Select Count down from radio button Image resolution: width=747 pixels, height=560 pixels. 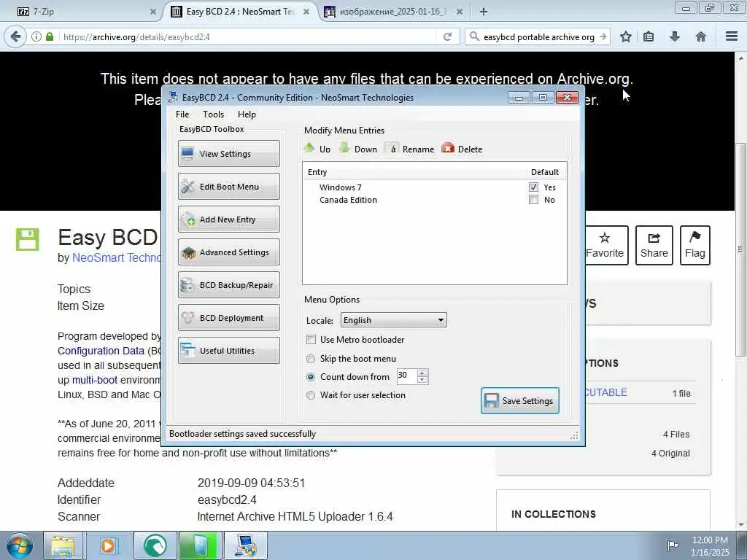(311, 377)
